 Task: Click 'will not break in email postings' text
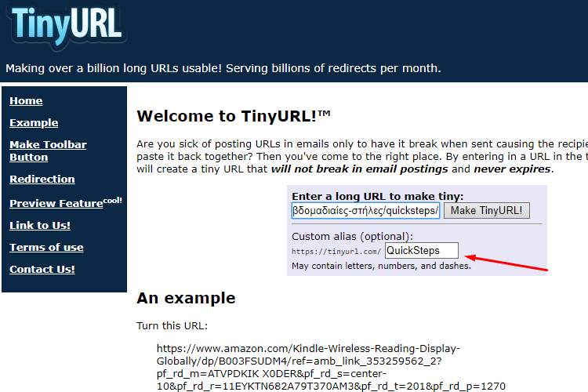360,169
